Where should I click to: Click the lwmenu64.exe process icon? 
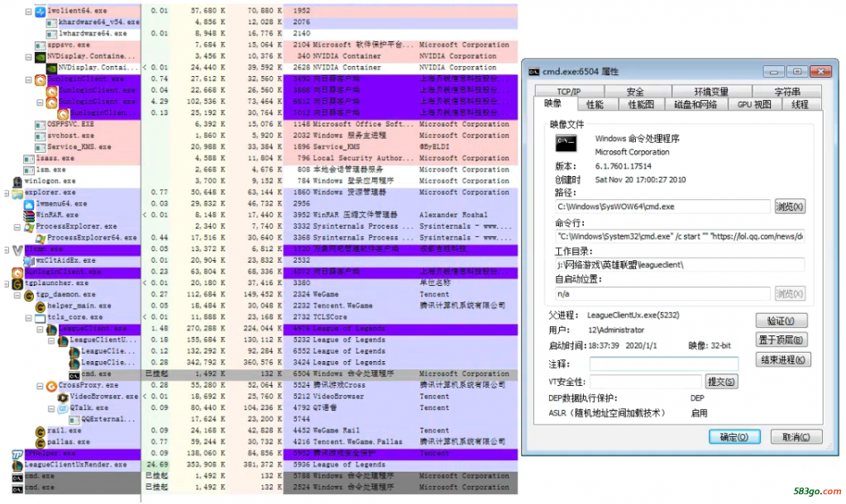[29, 204]
